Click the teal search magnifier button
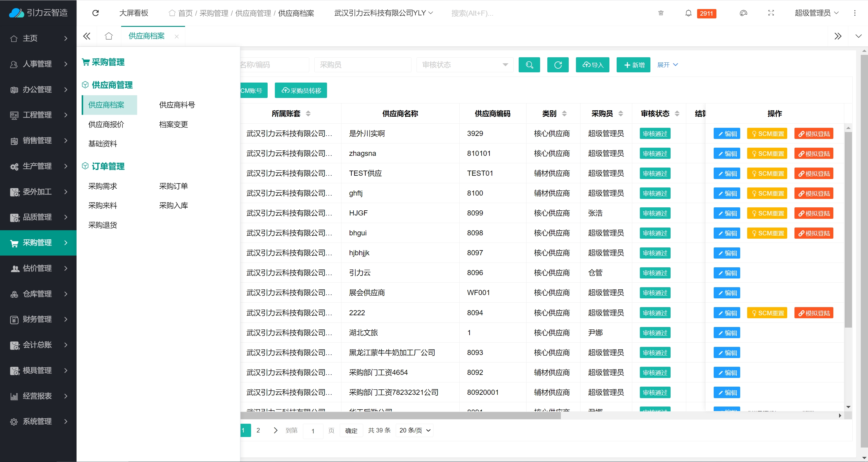The image size is (868, 462). [529, 65]
